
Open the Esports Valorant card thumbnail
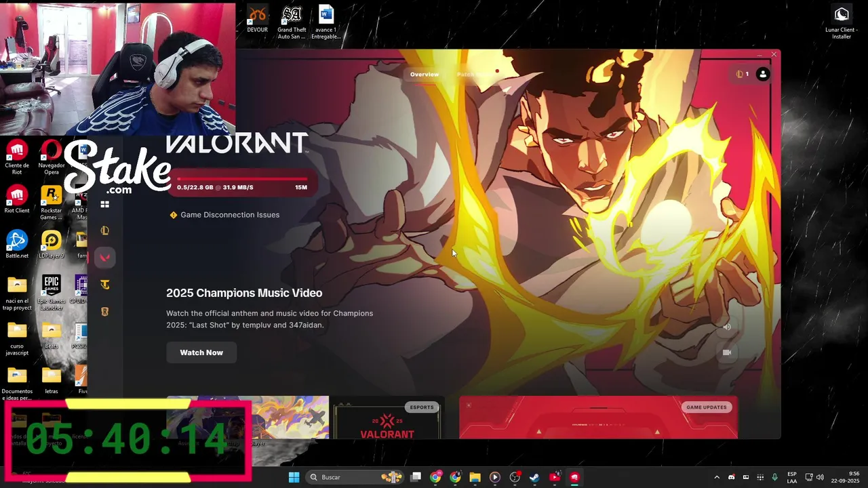[387, 418]
